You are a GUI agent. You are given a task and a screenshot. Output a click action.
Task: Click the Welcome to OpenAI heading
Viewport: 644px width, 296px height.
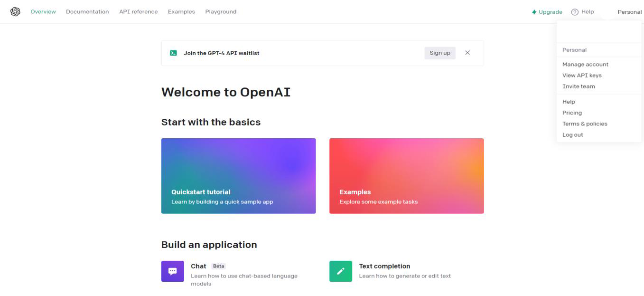(226, 92)
